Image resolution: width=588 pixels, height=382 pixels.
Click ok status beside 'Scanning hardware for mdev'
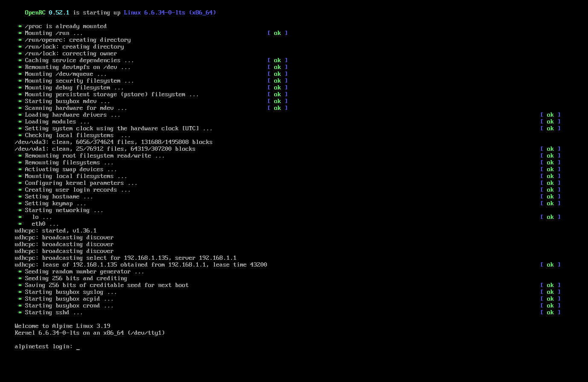point(278,108)
